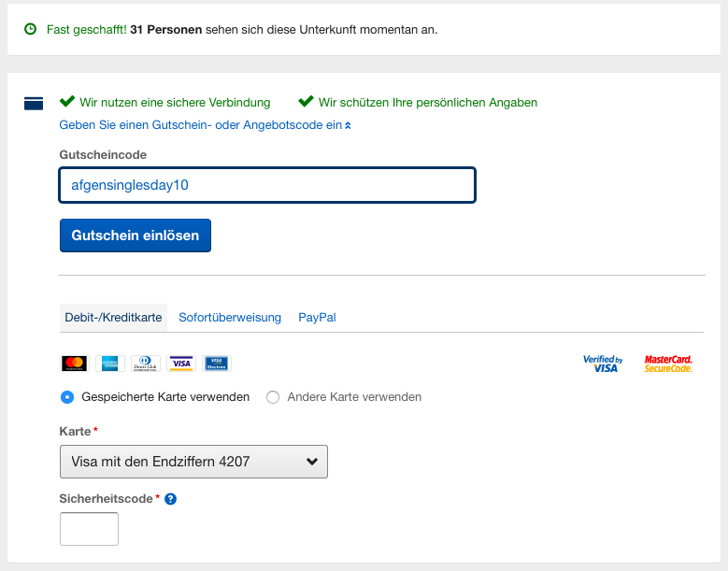Select the Debit-/Kreditkarte tab
Image resolution: width=728 pixels, height=571 pixels.
[113, 318]
